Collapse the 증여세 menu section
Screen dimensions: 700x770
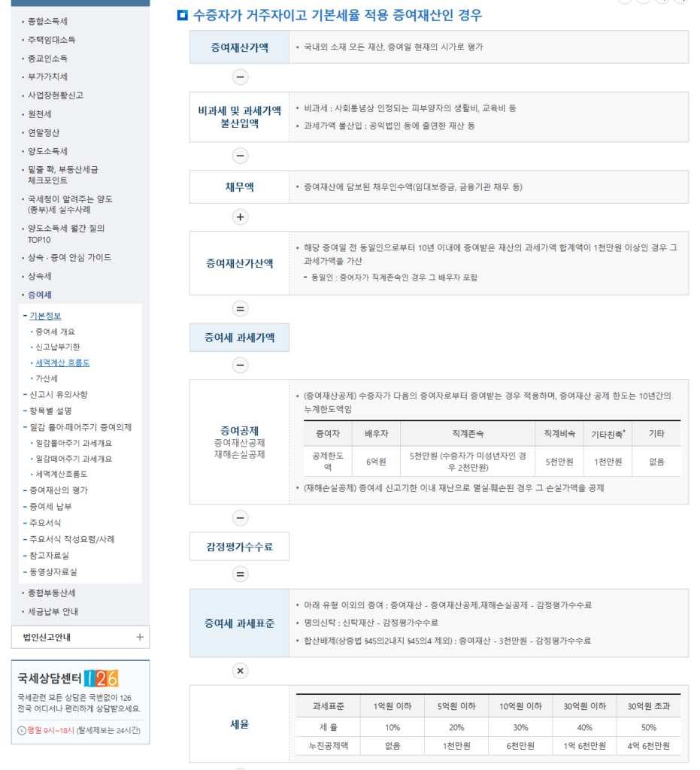40,295
